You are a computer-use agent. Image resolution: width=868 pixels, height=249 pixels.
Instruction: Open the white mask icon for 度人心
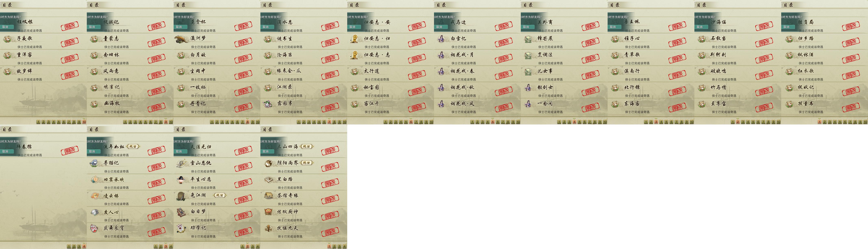click(94, 212)
